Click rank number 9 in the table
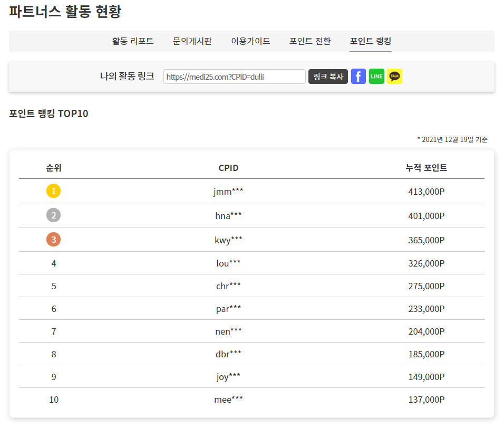The image size is (504, 427). point(54,377)
